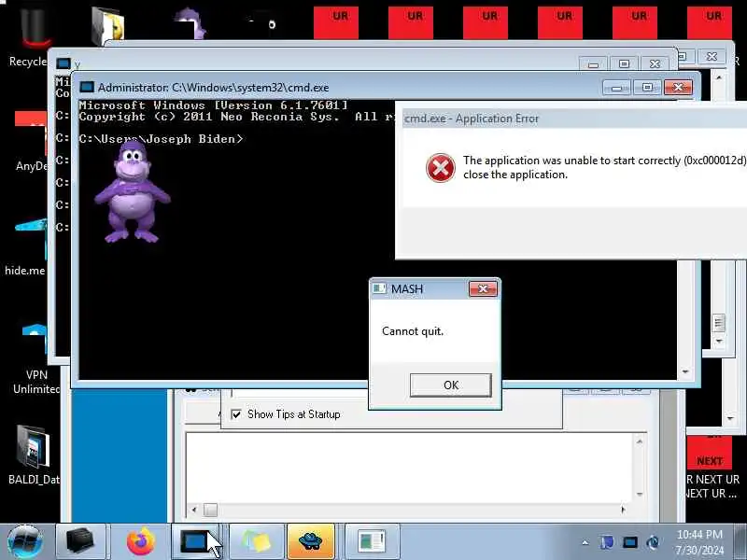Open the UFO icon taskbar application

click(x=310, y=542)
